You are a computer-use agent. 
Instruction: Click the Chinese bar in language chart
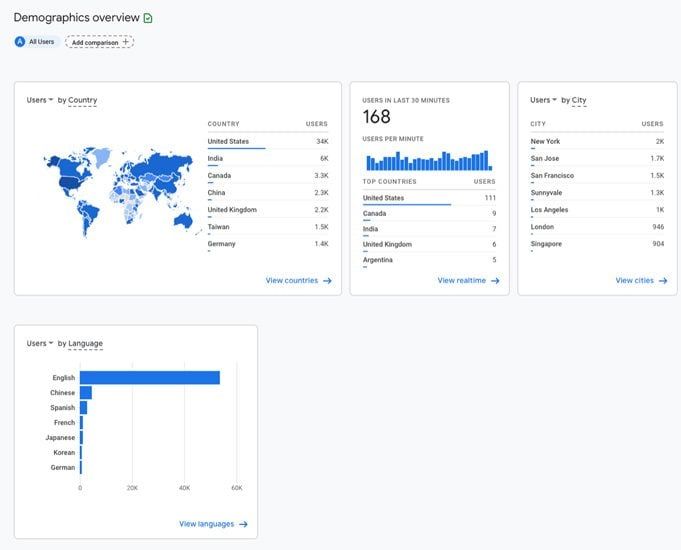tap(86, 393)
